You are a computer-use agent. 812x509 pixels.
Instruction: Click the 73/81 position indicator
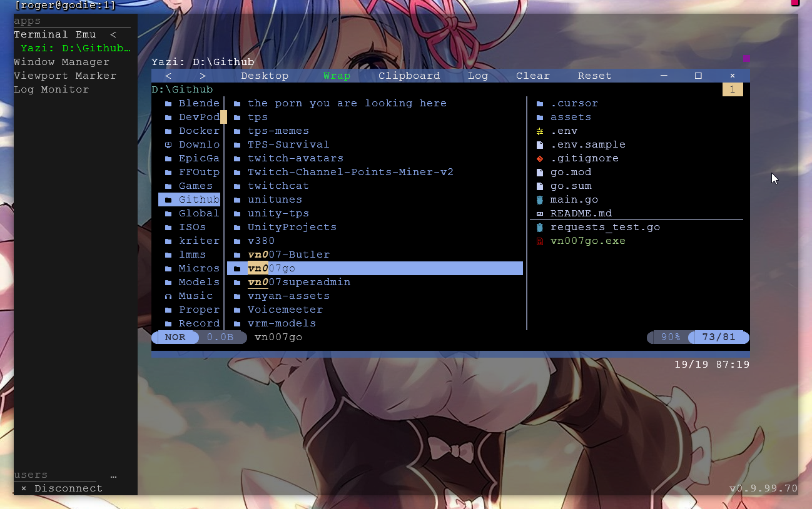coord(718,337)
